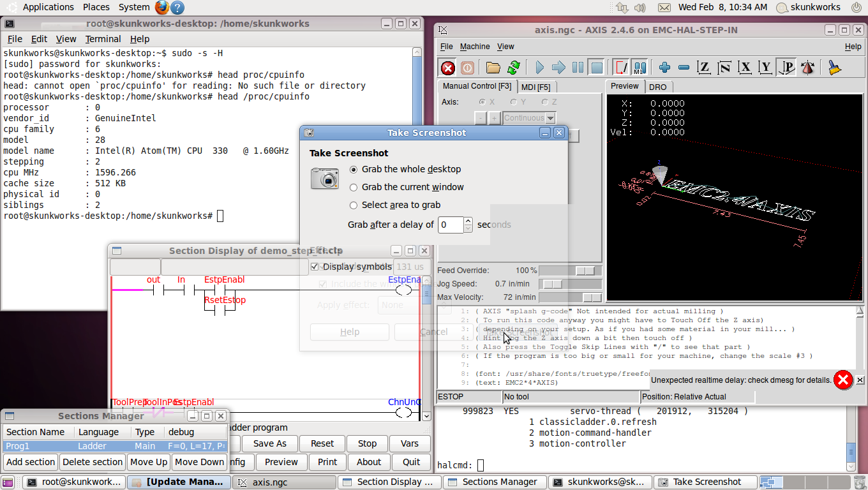The height and width of the screenshot is (490, 868).
Task: Click grab delay seconds input field
Action: 451,225
